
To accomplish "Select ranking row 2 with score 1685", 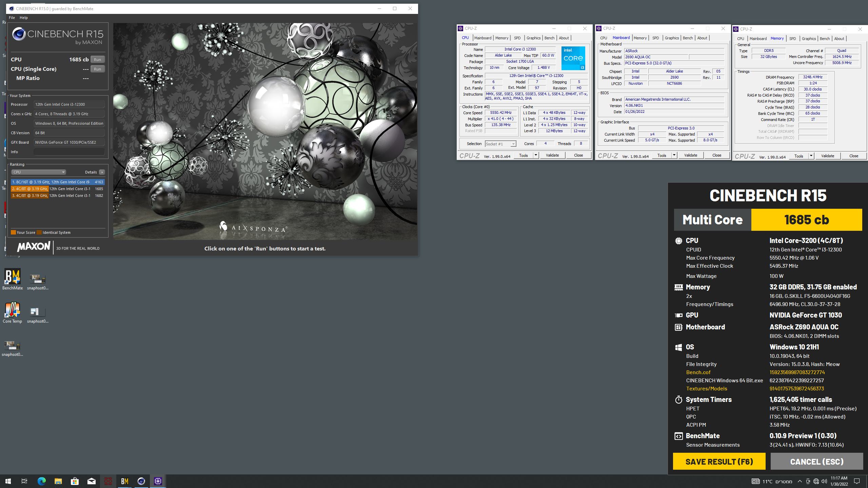I will [58, 189].
